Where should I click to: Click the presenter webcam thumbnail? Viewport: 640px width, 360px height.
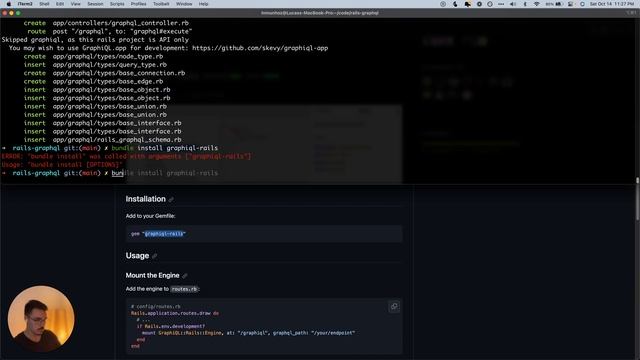(41, 319)
